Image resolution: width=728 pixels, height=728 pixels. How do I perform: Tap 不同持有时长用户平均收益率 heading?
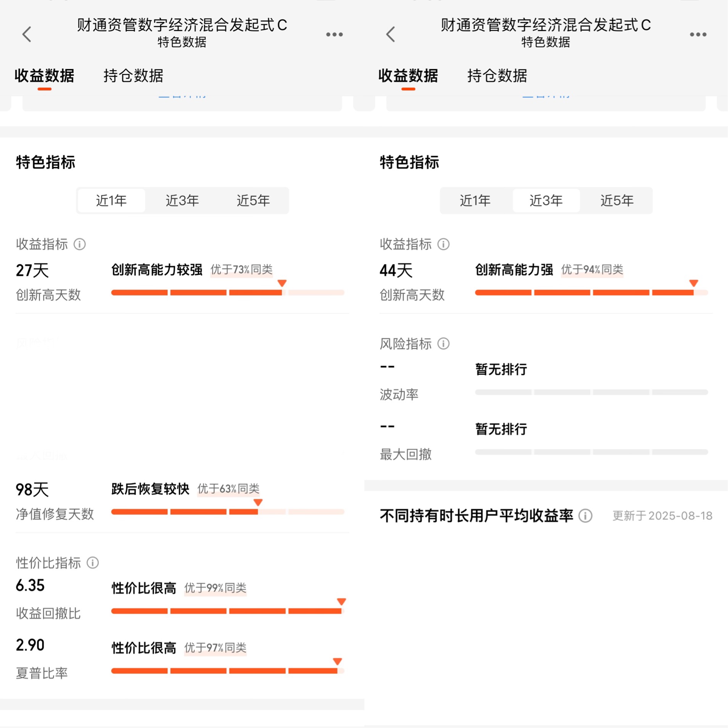point(476,516)
